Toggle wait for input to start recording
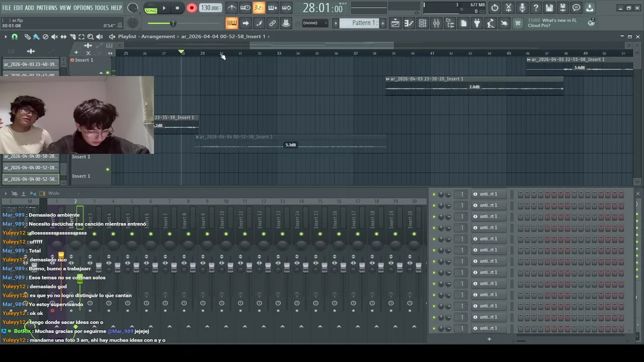The height and width of the screenshot is (362, 644). 245,8
